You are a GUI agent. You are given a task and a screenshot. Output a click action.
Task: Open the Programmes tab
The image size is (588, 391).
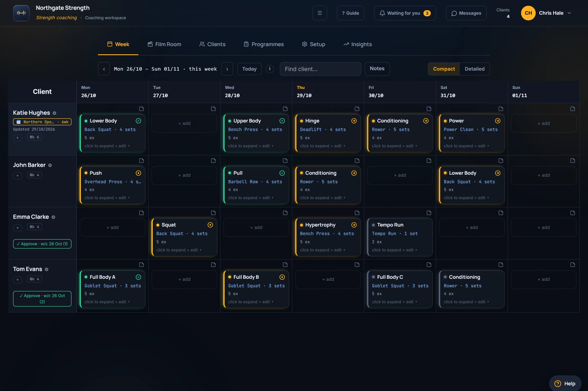(264, 44)
